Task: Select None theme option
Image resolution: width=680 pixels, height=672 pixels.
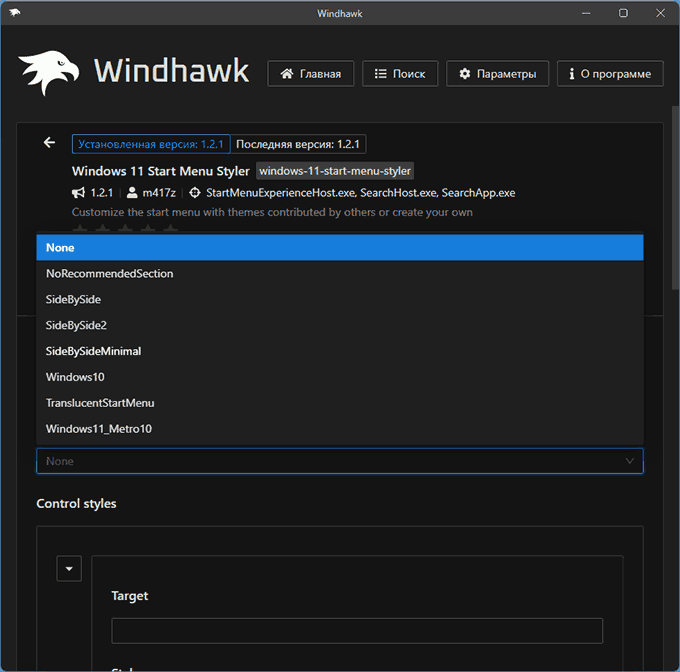Action: click(339, 247)
